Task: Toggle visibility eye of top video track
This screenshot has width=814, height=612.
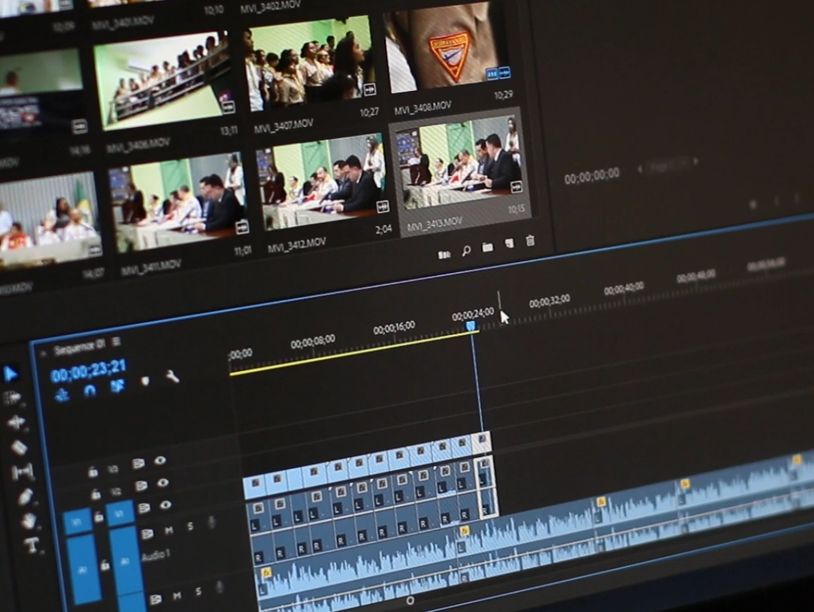Action: coord(160,460)
